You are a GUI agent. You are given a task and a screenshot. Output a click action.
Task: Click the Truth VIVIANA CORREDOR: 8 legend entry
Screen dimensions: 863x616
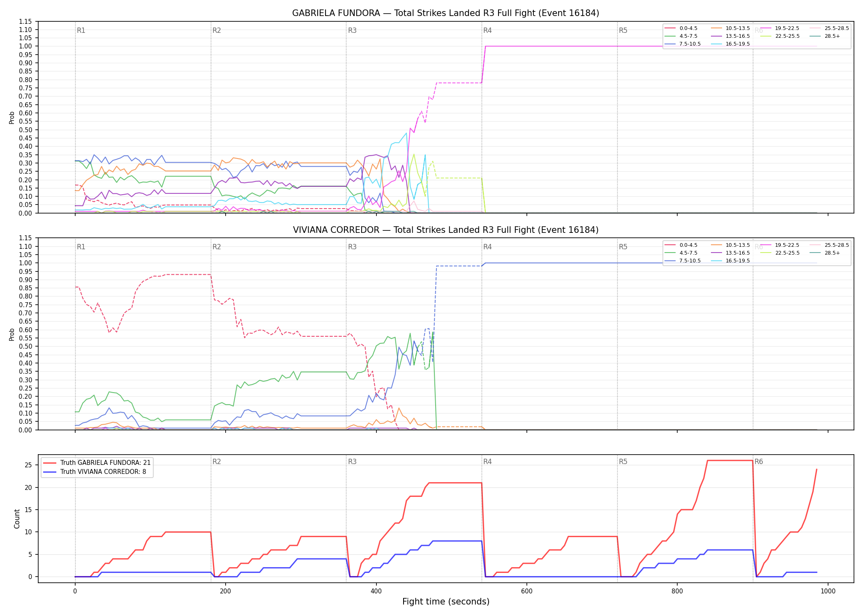pyautogui.click(x=95, y=472)
